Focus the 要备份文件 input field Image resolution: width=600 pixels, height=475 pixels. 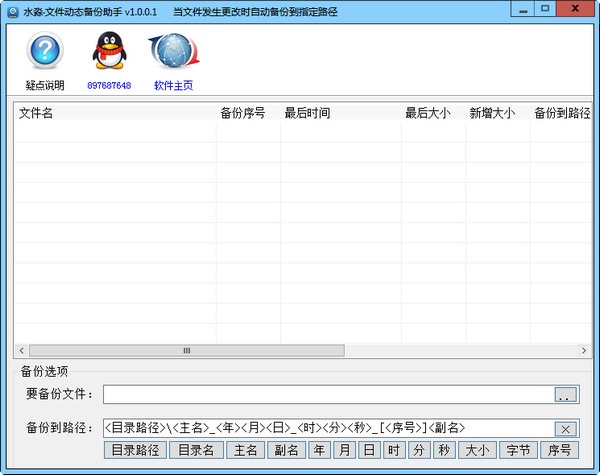pos(327,395)
